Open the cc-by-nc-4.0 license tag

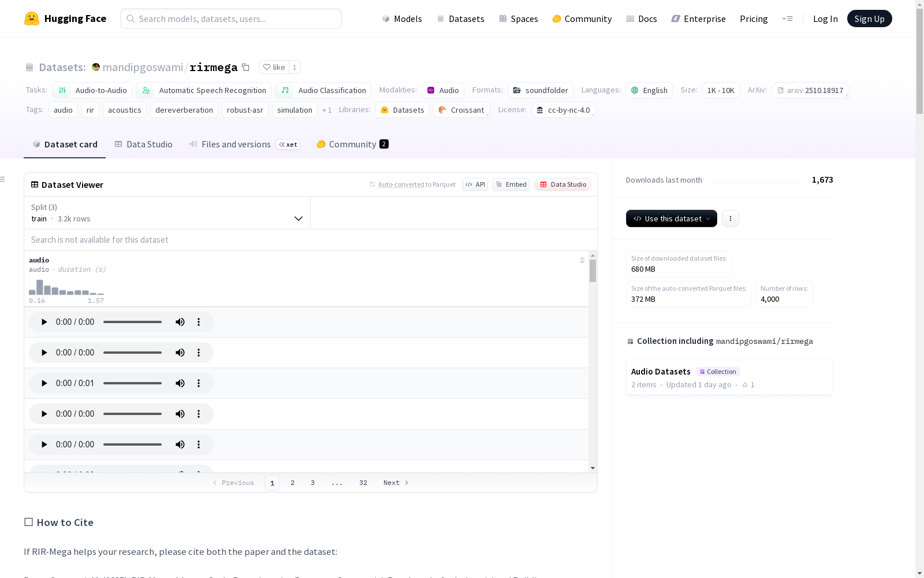pyautogui.click(x=564, y=110)
